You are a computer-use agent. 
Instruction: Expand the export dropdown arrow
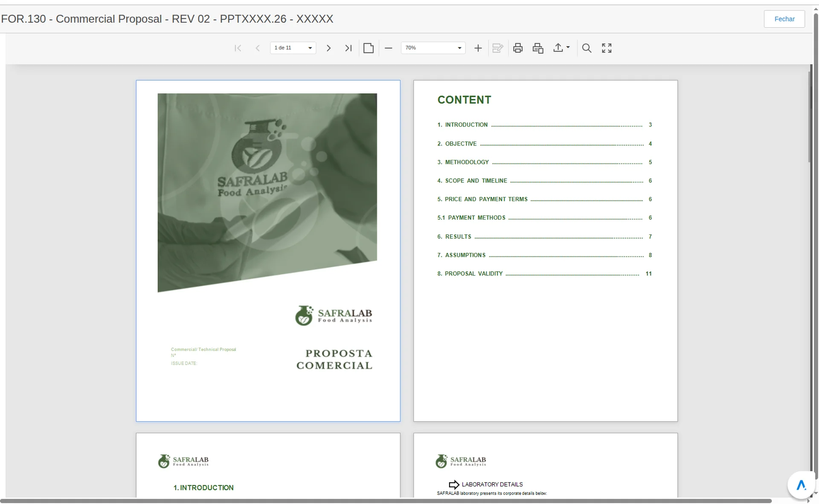pyautogui.click(x=568, y=48)
